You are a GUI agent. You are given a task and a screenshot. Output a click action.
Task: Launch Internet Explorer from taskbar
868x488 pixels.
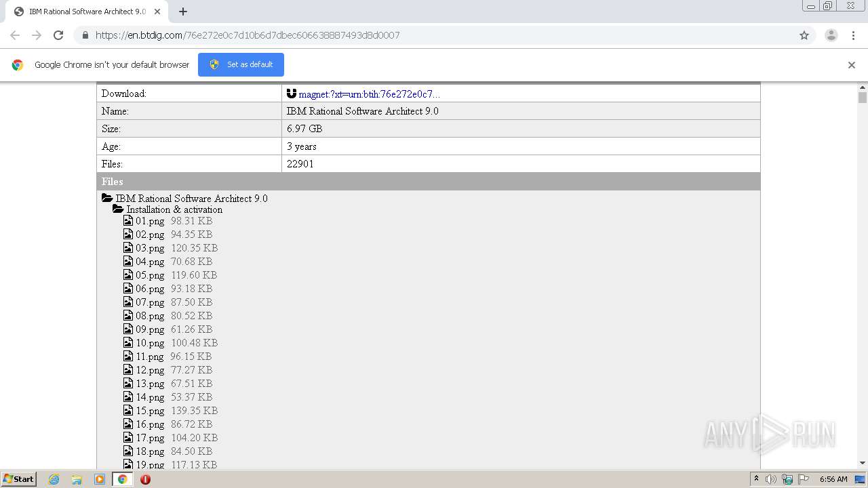tap(54, 479)
